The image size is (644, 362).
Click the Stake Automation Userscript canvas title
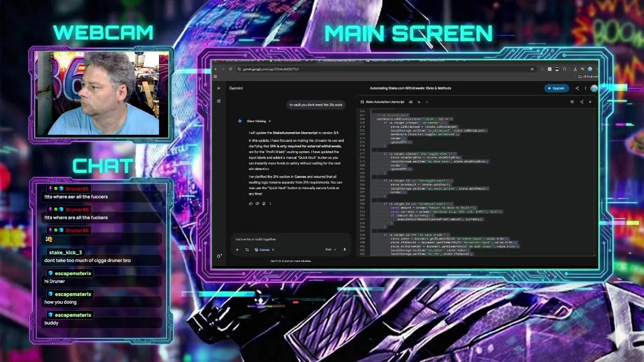(385, 102)
